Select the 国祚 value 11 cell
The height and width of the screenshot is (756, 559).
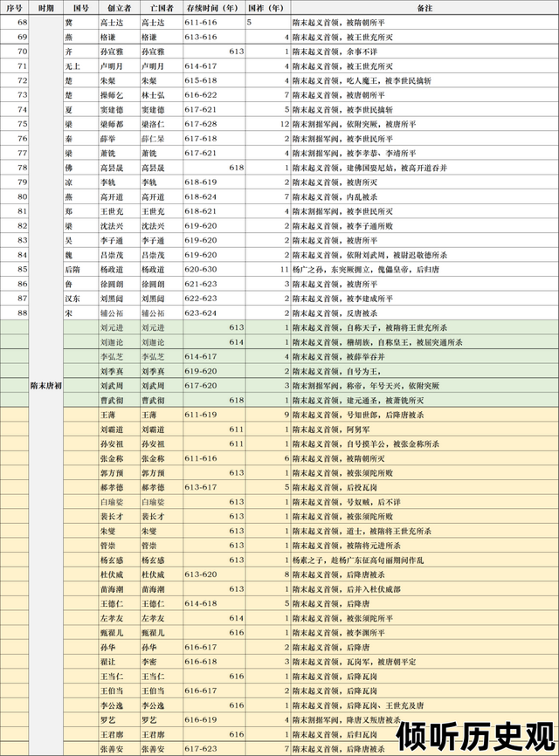coord(268,270)
